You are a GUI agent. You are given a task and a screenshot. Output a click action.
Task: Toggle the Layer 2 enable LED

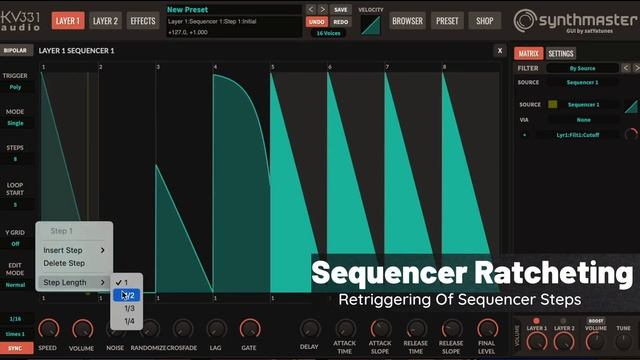pos(564,321)
